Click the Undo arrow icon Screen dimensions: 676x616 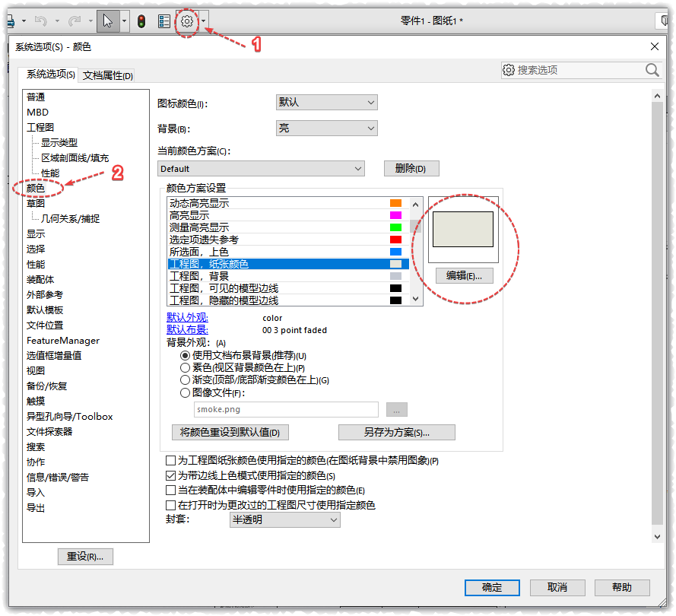click(41, 21)
